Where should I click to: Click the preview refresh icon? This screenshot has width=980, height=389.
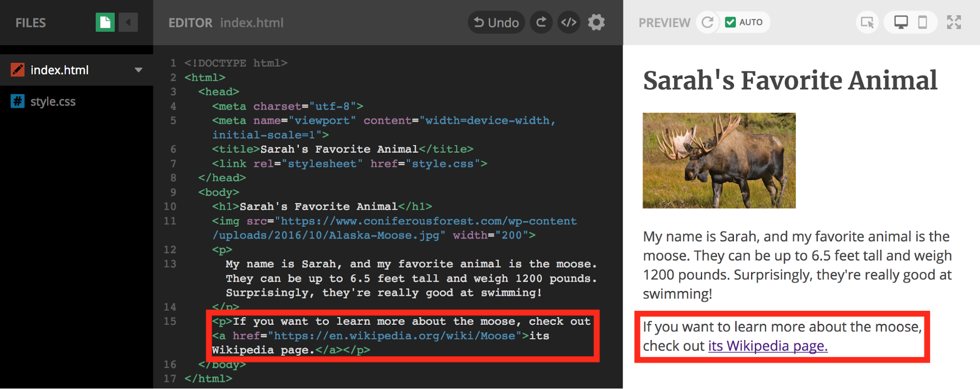707,23
